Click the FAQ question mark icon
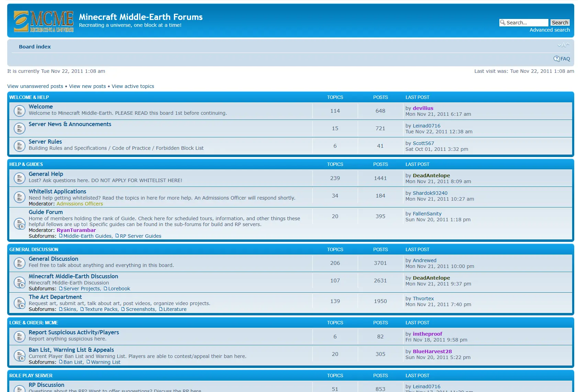Screen dimensions: 578x392 [x=556, y=59]
